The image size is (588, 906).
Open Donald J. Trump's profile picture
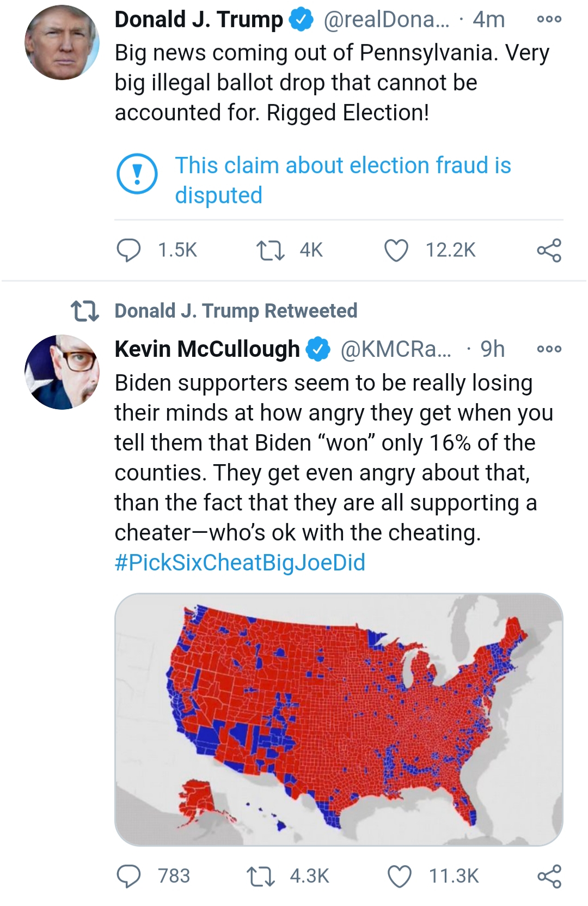pos(62,42)
